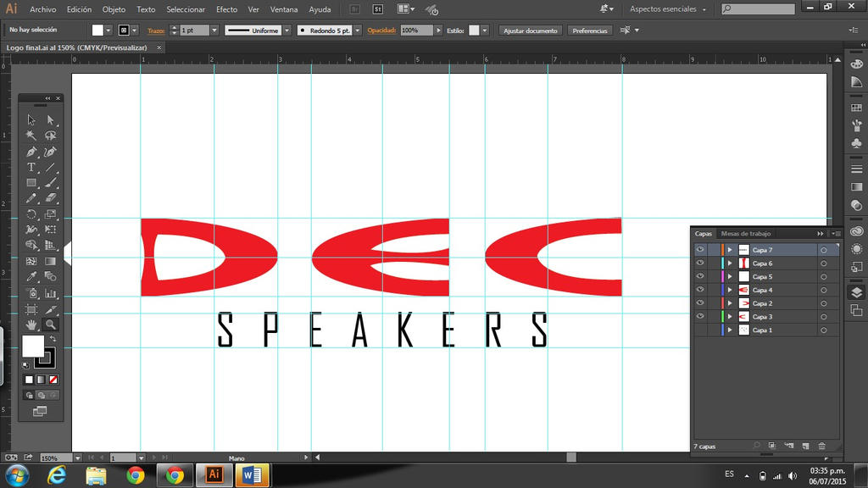The height and width of the screenshot is (488, 868).
Task: Open the Layers panel icon in dock
Action: coord(856,292)
